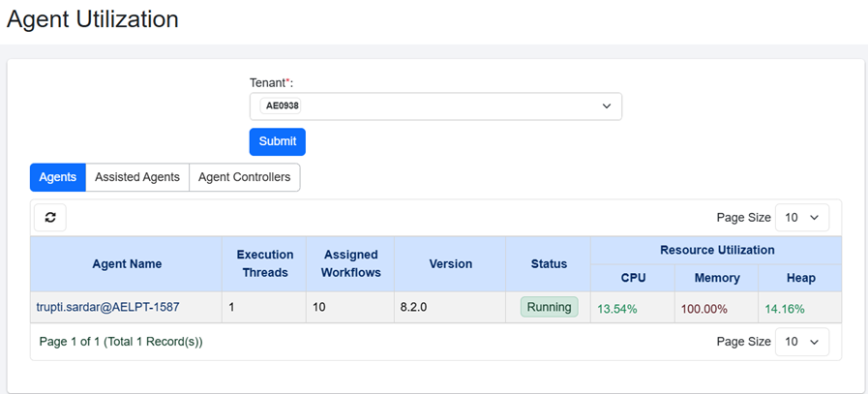Image resolution: width=868 pixels, height=394 pixels.
Task: Click the Execution Threads column header
Action: 265,263
